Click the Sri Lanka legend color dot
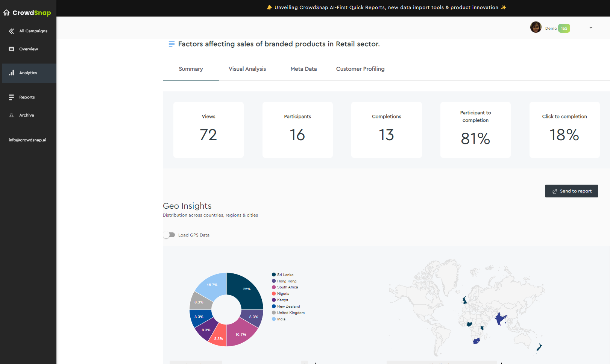610x364 pixels. pos(274,275)
